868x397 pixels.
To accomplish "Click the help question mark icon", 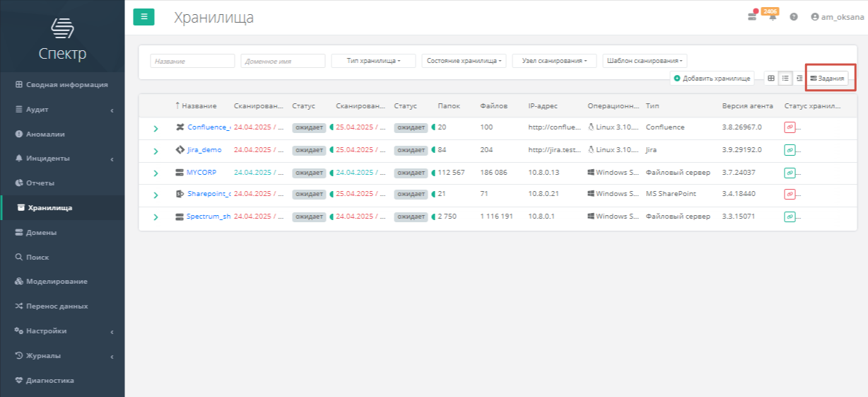I will [794, 16].
